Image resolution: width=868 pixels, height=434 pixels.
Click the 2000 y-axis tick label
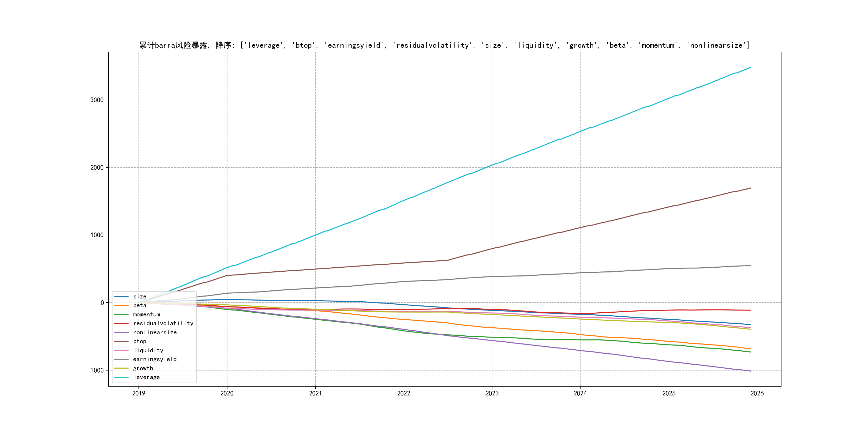coord(97,168)
